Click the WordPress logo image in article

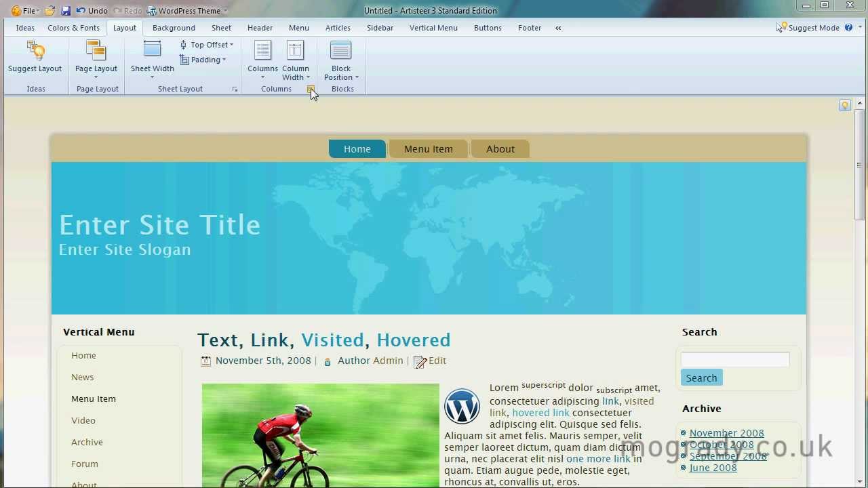(462, 407)
